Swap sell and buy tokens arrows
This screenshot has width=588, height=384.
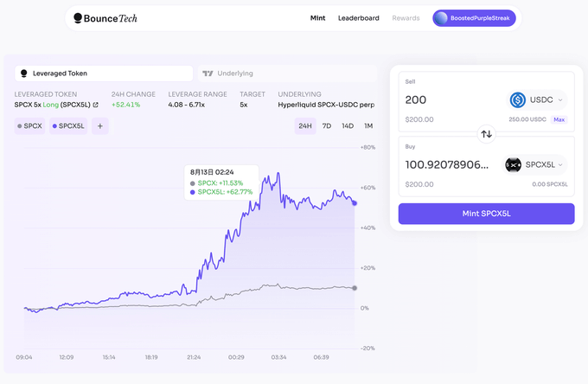486,134
